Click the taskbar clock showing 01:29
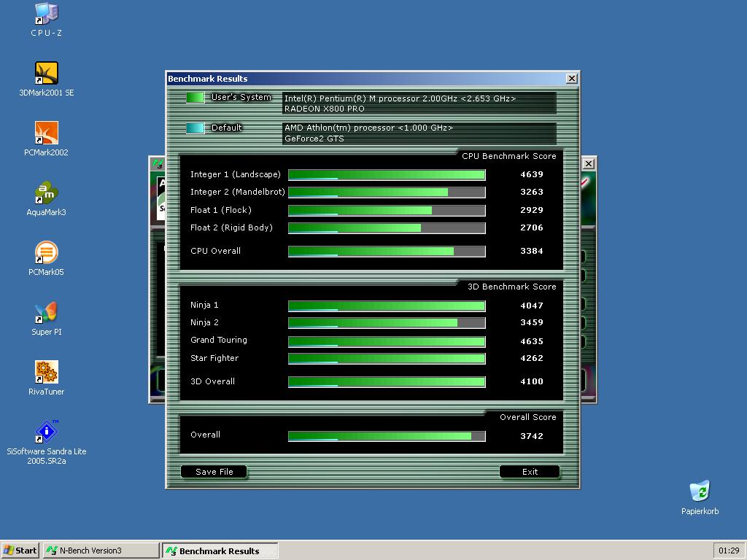 (728, 551)
